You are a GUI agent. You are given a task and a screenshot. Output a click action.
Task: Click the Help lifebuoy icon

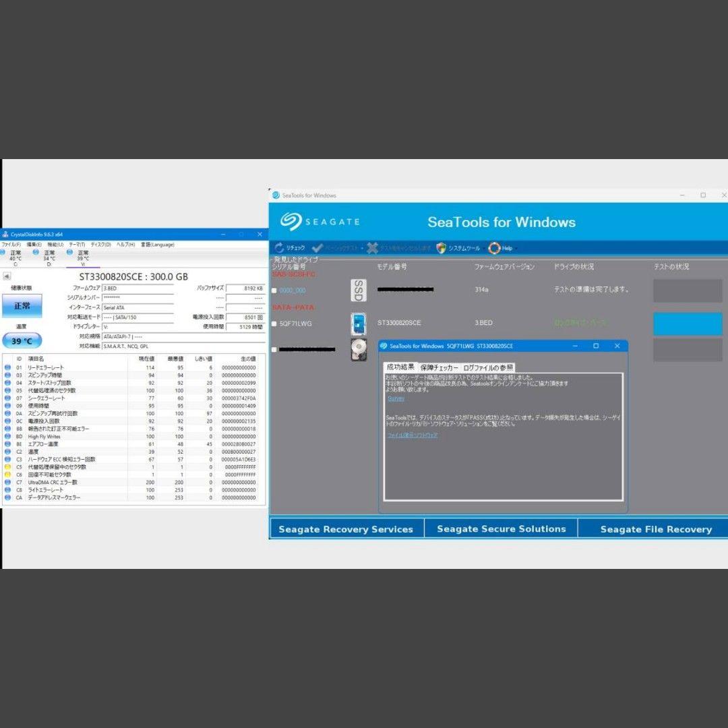click(495, 248)
